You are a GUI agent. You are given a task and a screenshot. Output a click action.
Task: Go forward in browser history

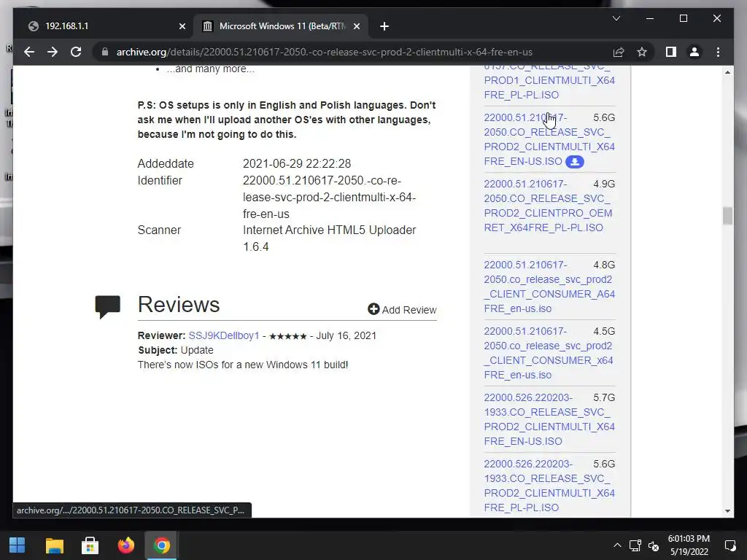(x=53, y=52)
